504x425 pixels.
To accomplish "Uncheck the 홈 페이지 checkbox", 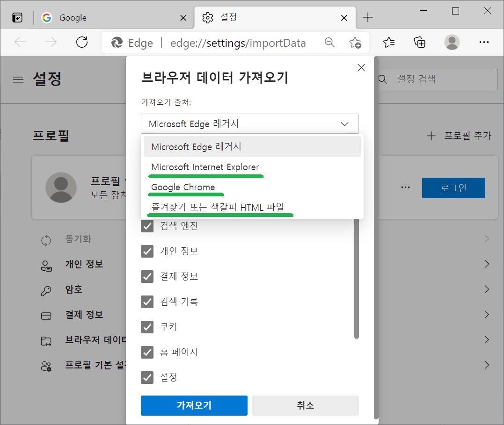I will (147, 352).
